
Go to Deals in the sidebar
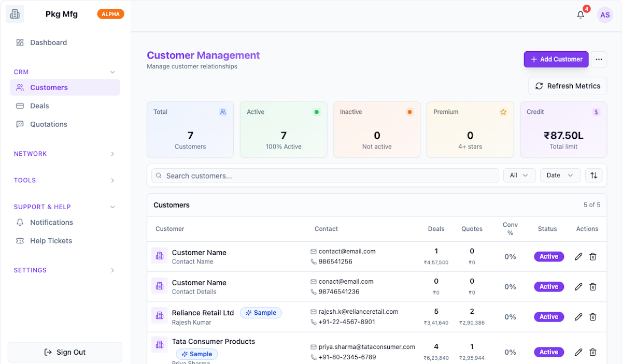39,106
